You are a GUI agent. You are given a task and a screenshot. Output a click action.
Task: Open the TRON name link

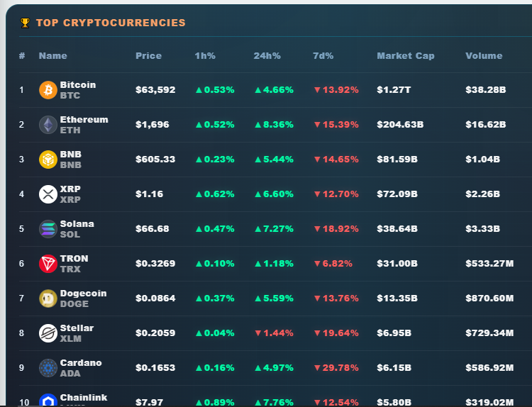pos(74,258)
